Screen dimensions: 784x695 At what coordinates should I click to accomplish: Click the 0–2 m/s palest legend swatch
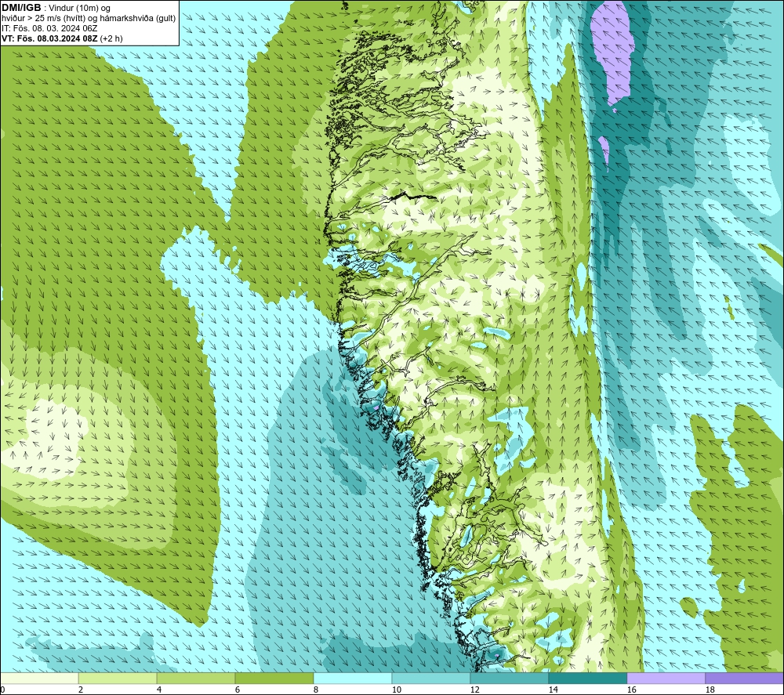click(39, 678)
